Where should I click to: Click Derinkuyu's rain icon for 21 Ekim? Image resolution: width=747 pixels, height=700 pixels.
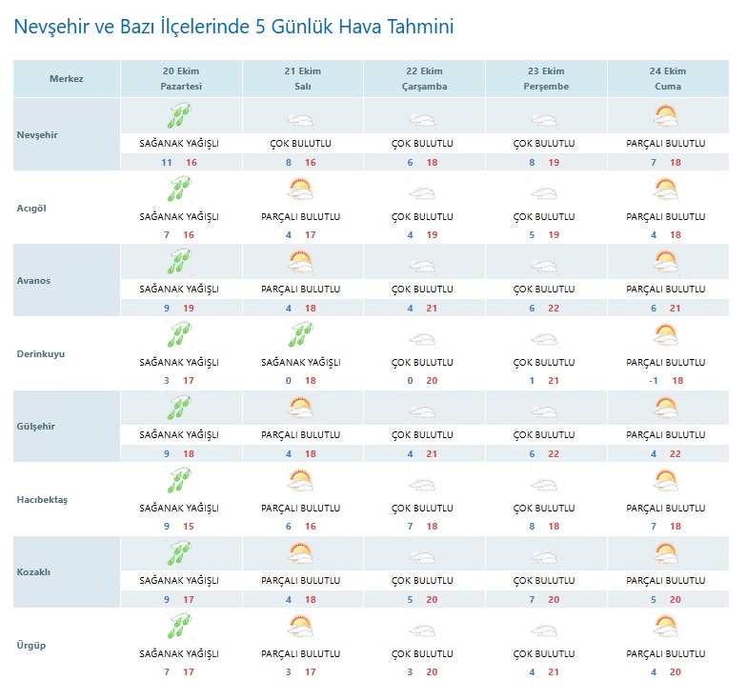click(301, 336)
